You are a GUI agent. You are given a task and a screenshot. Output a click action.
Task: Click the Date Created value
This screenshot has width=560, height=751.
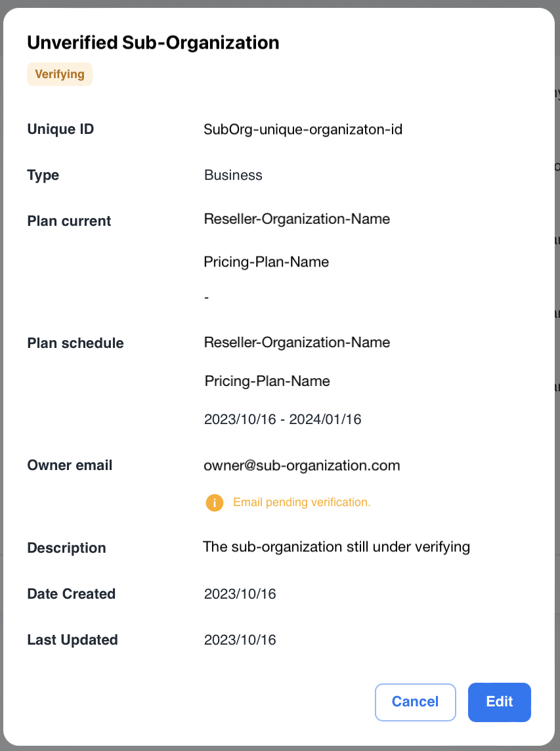(240, 594)
